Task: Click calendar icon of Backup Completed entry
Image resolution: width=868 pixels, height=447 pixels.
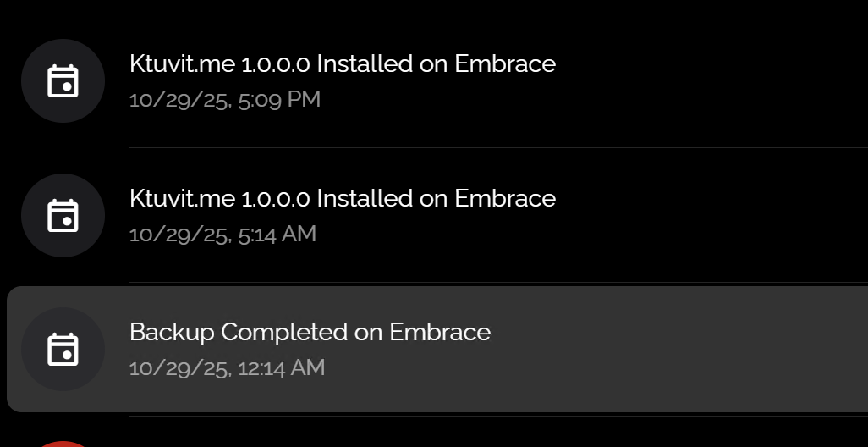Action: pyautogui.click(x=63, y=350)
